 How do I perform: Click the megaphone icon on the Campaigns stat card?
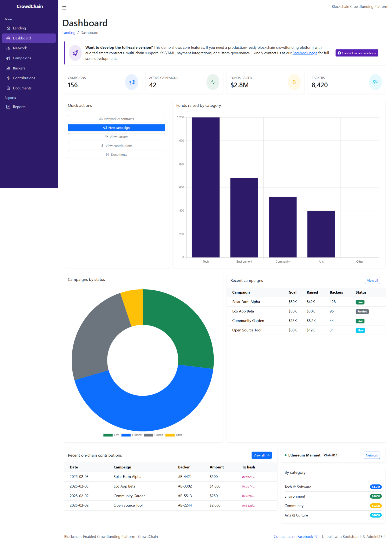[x=131, y=82]
